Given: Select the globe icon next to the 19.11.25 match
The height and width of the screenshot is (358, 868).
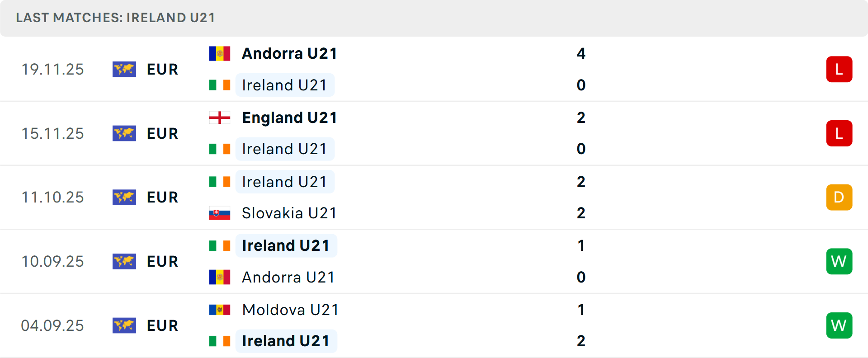Looking at the screenshot, I should click(124, 69).
